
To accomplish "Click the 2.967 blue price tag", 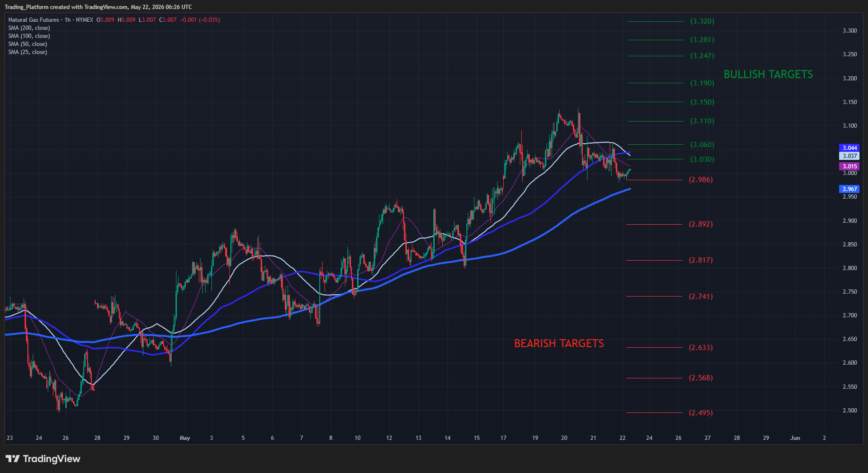I will (850, 189).
